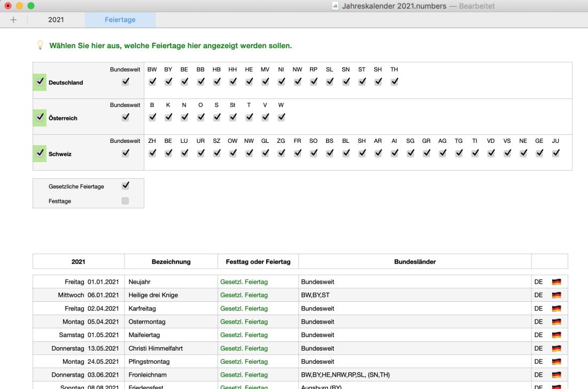The width and height of the screenshot is (588, 389).
Task: Toggle the Deutschland Bundesweit checkbox
Action: (125, 82)
